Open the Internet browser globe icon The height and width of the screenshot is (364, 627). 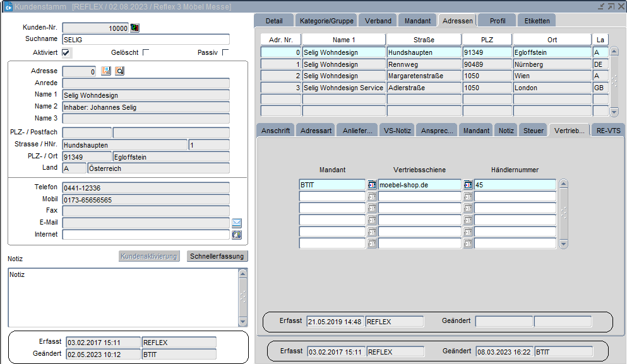tap(237, 235)
